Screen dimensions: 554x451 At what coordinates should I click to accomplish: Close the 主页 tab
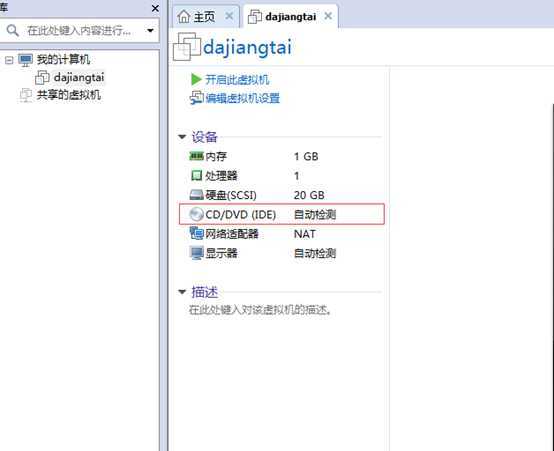point(229,16)
